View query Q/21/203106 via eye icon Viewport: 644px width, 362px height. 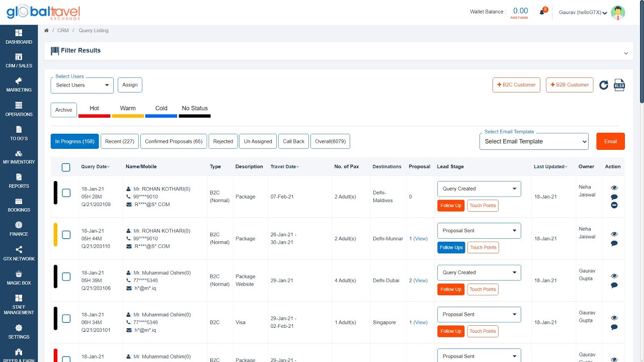pyautogui.click(x=614, y=276)
